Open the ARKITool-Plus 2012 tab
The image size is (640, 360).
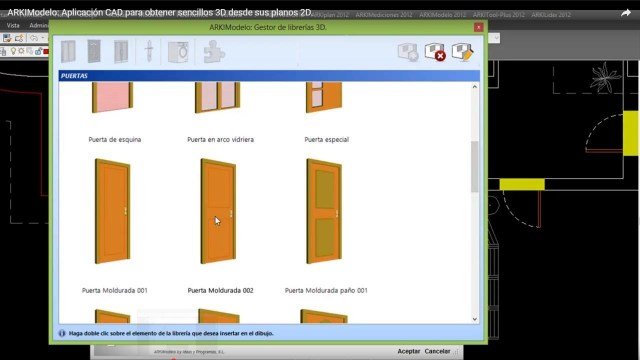coord(498,15)
